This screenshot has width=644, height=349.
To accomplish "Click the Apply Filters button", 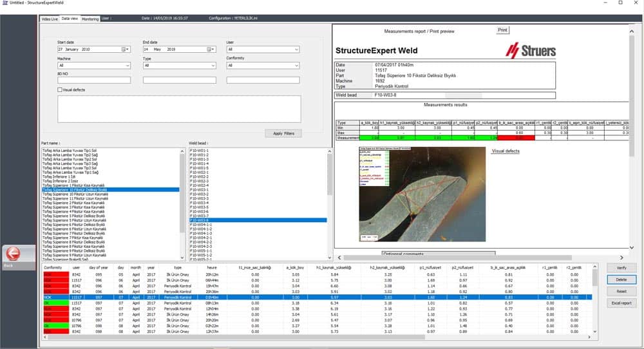I will coord(283,133).
